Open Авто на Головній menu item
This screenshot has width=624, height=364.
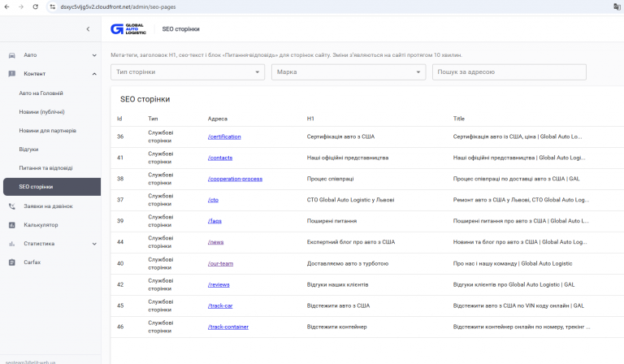41,93
